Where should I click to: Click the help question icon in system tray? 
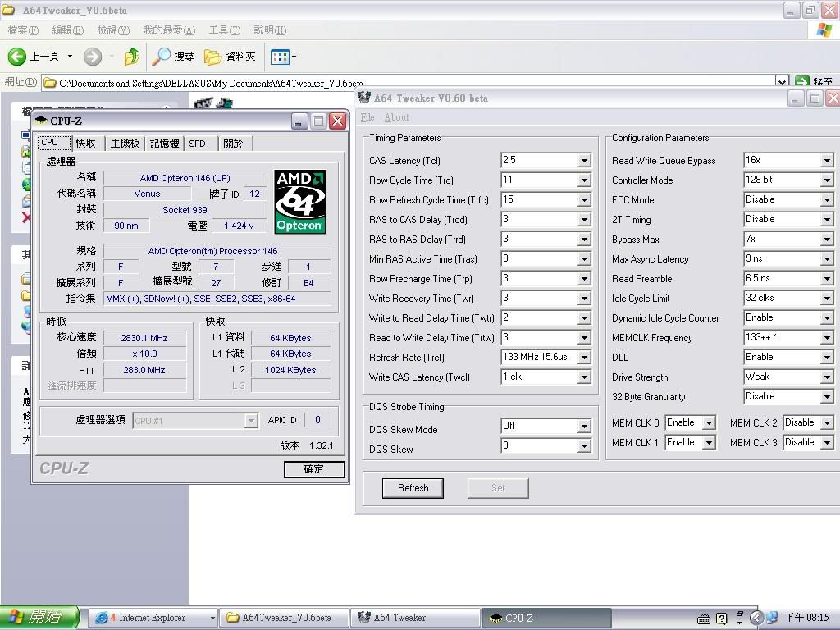click(x=722, y=619)
